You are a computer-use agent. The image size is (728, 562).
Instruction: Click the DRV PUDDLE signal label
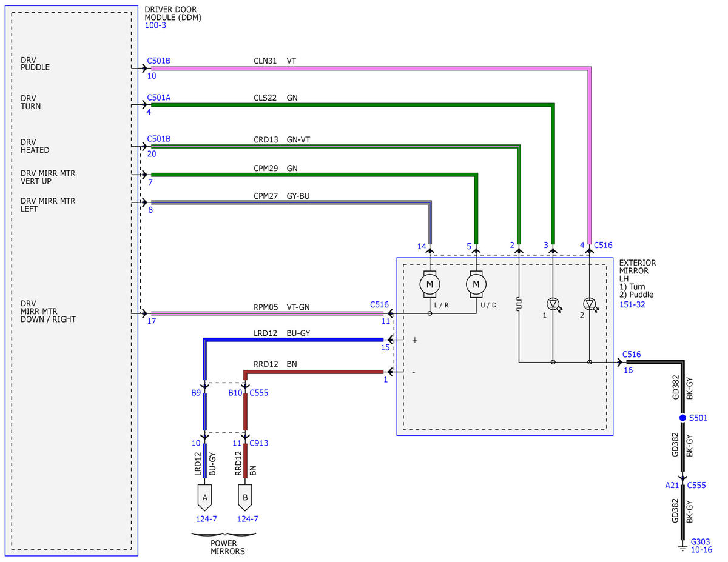(x=35, y=64)
